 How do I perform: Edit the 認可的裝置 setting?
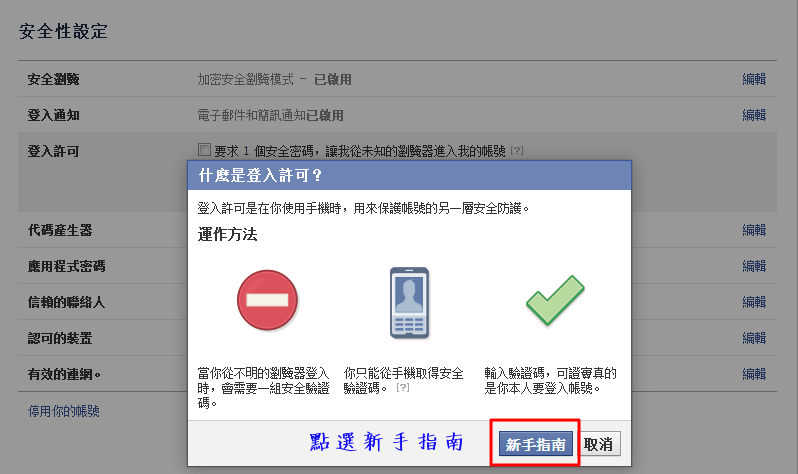pyautogui.click(x=754, y=338)
